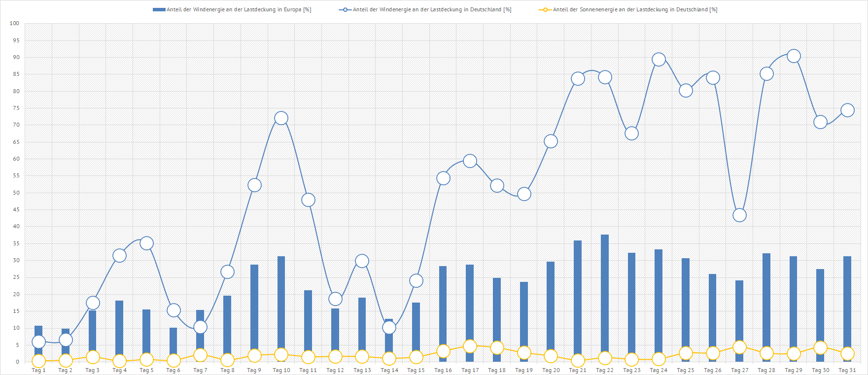Select the German wind marker at Tag 20
Viewport: 868px width, 375px height.
pos(551,141)
